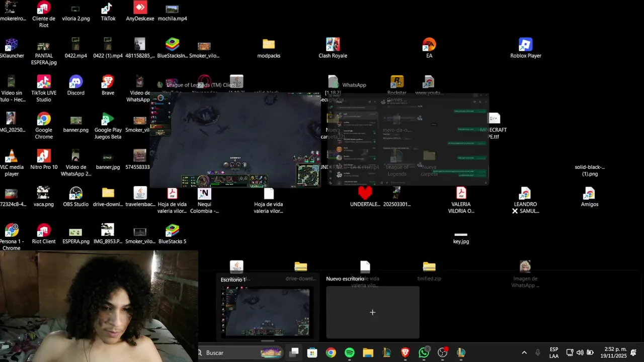Open the IMG_8953.P... image file

pos(108,234)
